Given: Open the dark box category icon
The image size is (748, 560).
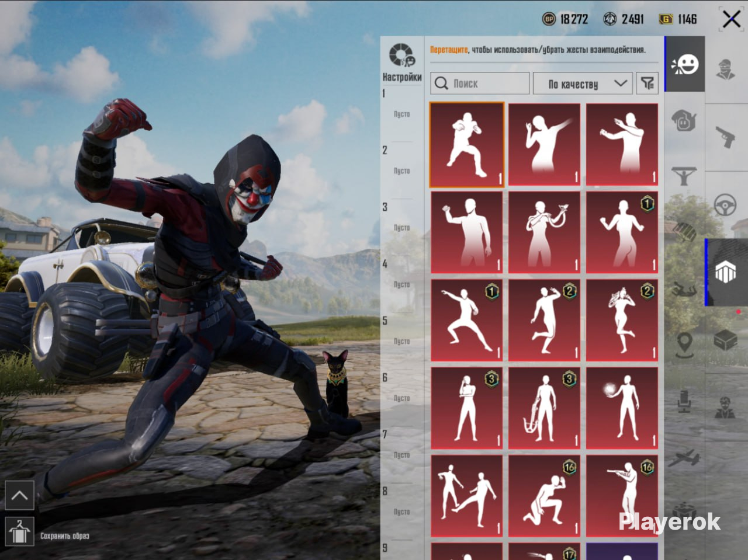Looking at the screenshot, I should 726,340.
